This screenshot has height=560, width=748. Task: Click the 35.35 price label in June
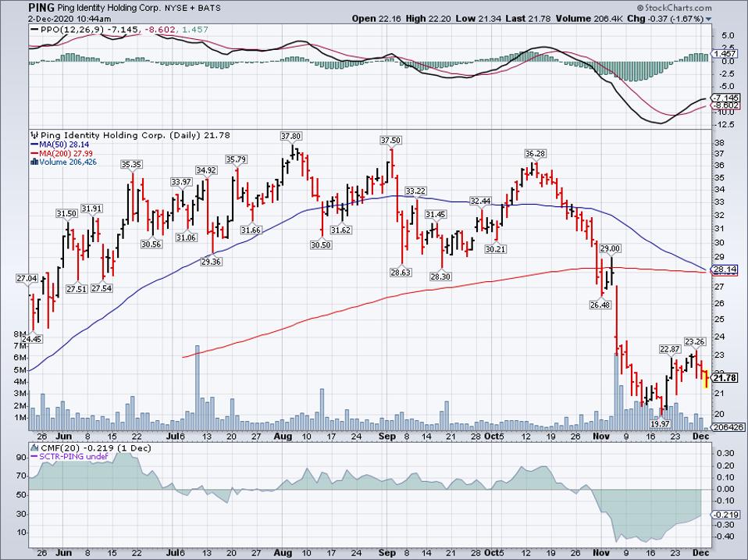coord(131,165)
